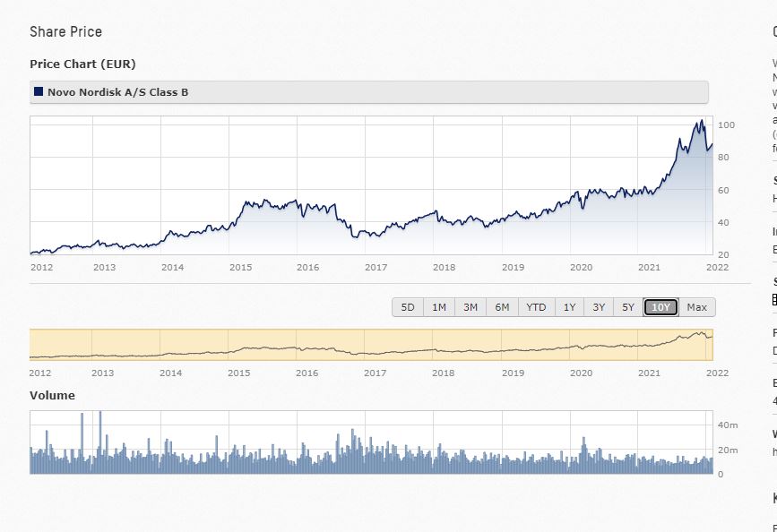The image size is (777, 532).
Task: Select the 5D time range button
Action: tap(408, 307)
